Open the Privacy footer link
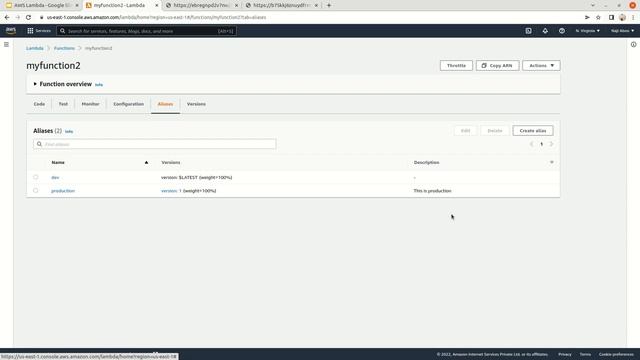Screen dimensions: 640x360 tap(565, 354)
